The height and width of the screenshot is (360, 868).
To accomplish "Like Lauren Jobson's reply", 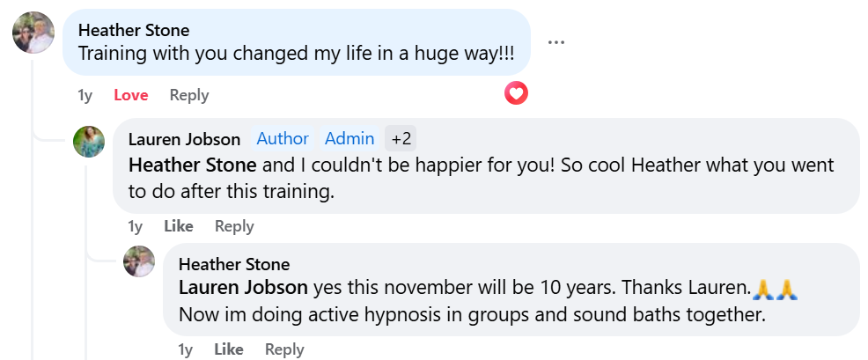I will 179,226.
